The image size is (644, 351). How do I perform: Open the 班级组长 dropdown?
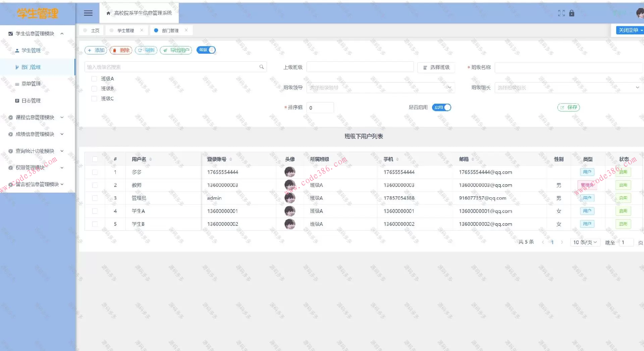pos(569,88)
